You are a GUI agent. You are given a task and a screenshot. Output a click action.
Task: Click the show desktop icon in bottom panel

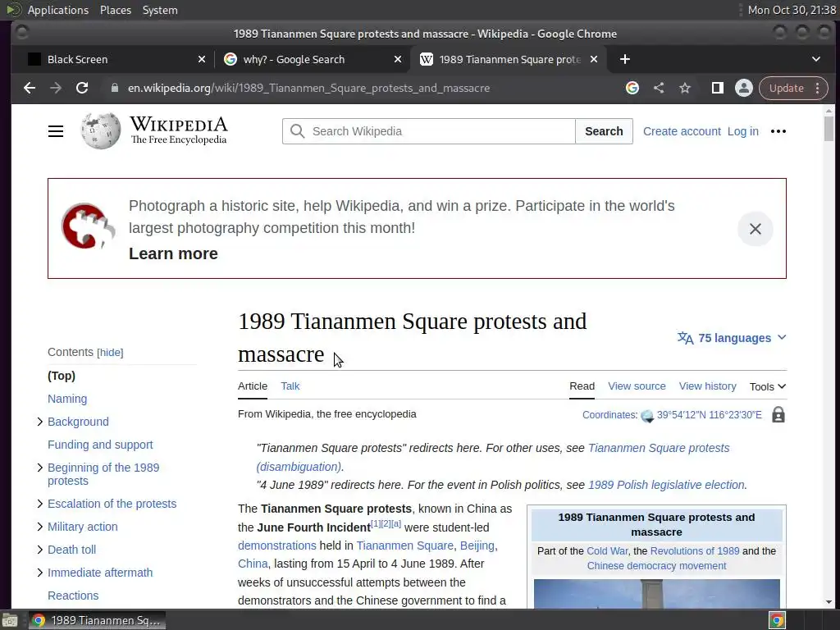[x=10, y=620]
